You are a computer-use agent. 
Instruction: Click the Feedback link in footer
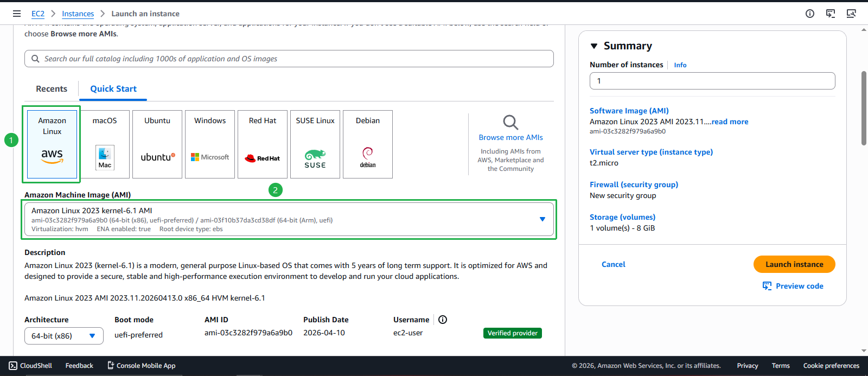pos(79,366)
